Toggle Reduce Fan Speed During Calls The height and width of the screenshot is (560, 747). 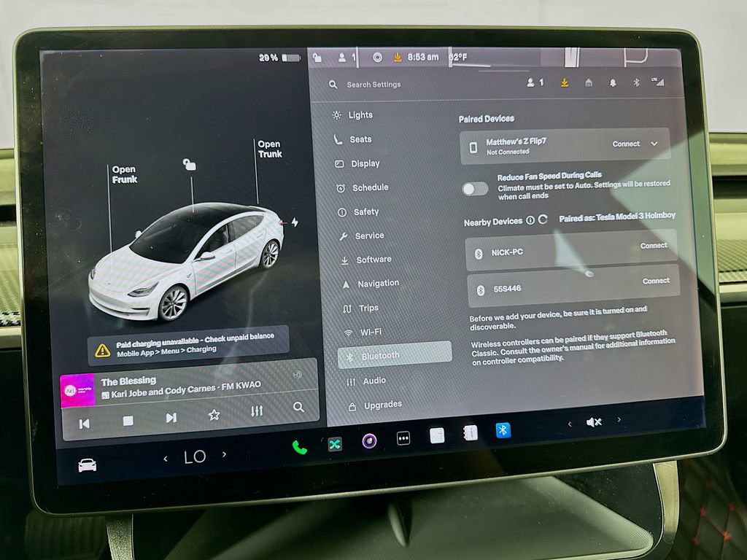coord(475,189)
